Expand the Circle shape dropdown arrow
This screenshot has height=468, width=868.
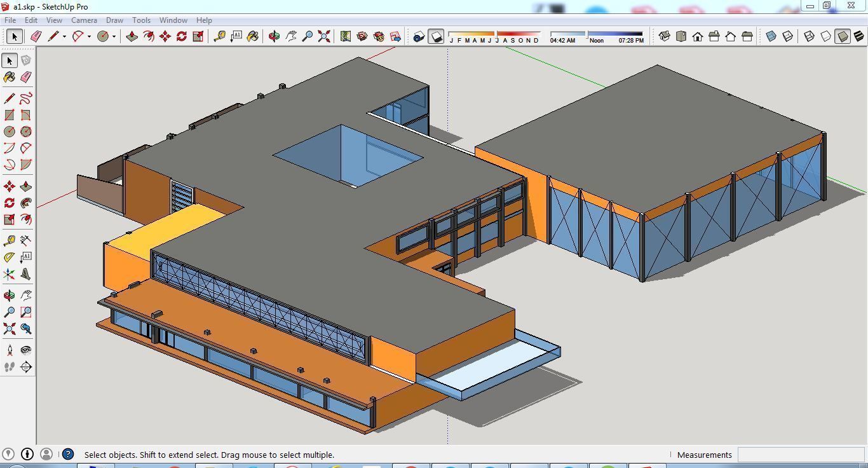(x=114, y=36)
